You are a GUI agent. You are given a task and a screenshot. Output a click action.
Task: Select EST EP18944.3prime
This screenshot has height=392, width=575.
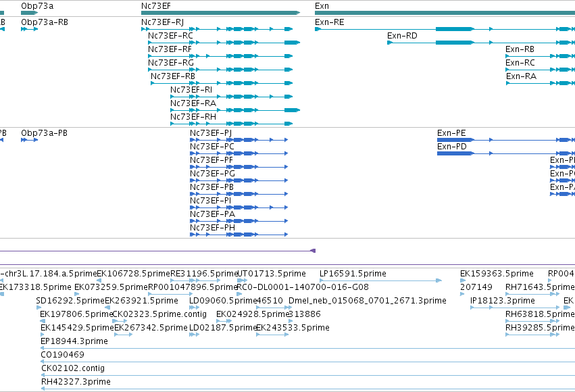click(x=74, y=342)
